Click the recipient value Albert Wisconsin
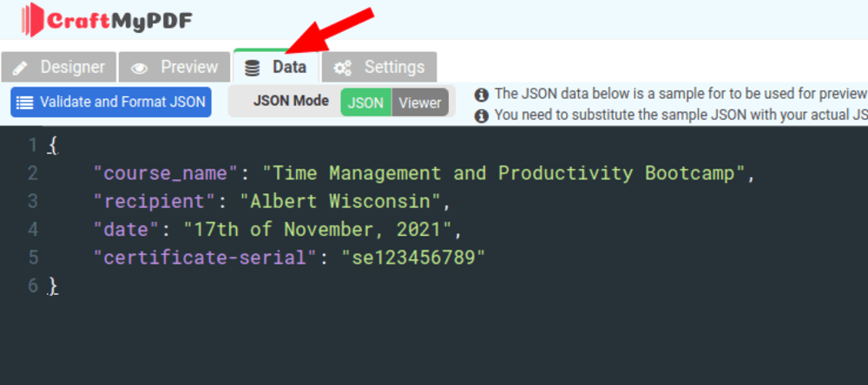This screenshot has width=868, height=385. pyautogui.click(x=340, y=201)
